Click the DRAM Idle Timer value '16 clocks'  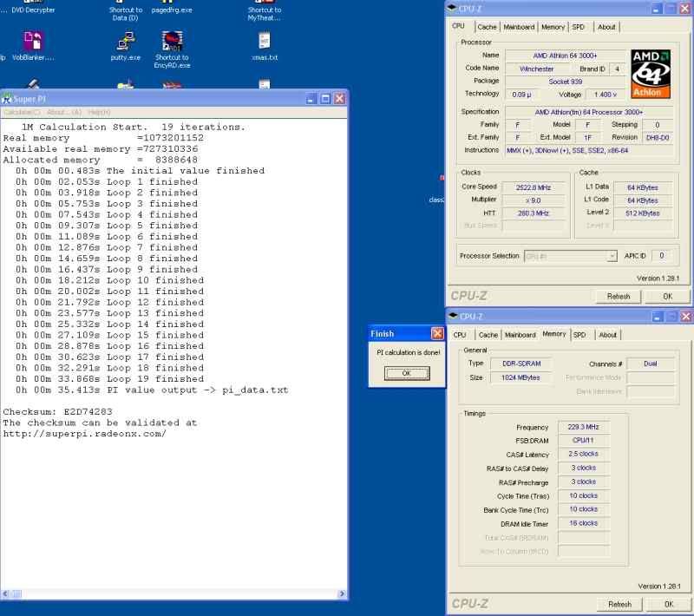pyautogui.click(x=583, y=523)
